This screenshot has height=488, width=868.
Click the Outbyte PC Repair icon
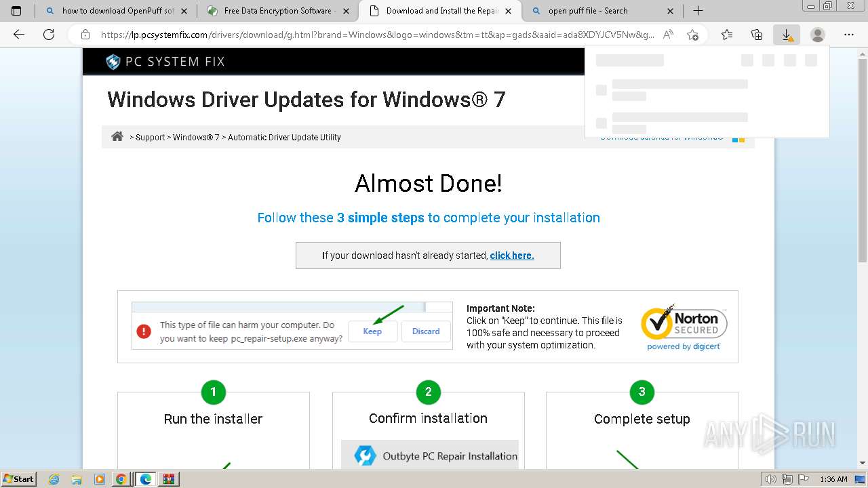365,455
